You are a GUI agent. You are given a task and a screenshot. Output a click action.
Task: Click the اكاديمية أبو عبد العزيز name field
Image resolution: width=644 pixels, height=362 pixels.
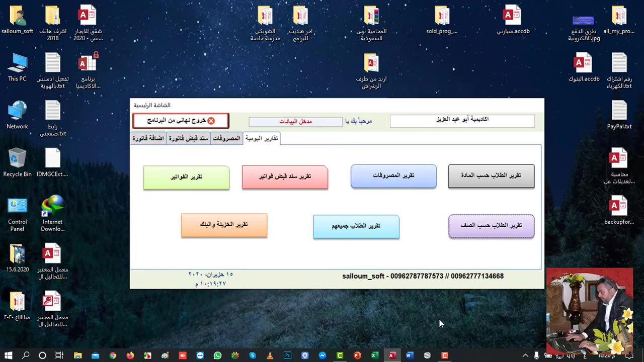point(462,121)
